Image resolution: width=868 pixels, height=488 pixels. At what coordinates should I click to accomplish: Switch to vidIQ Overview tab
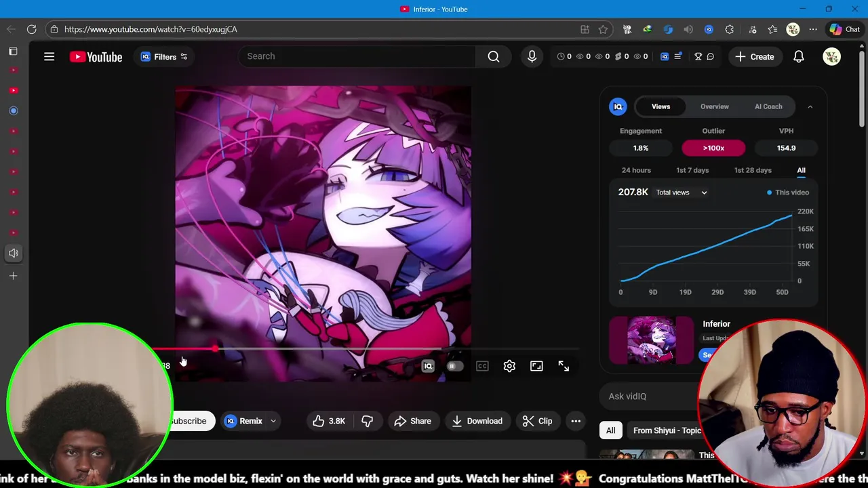tap(715, 106)
